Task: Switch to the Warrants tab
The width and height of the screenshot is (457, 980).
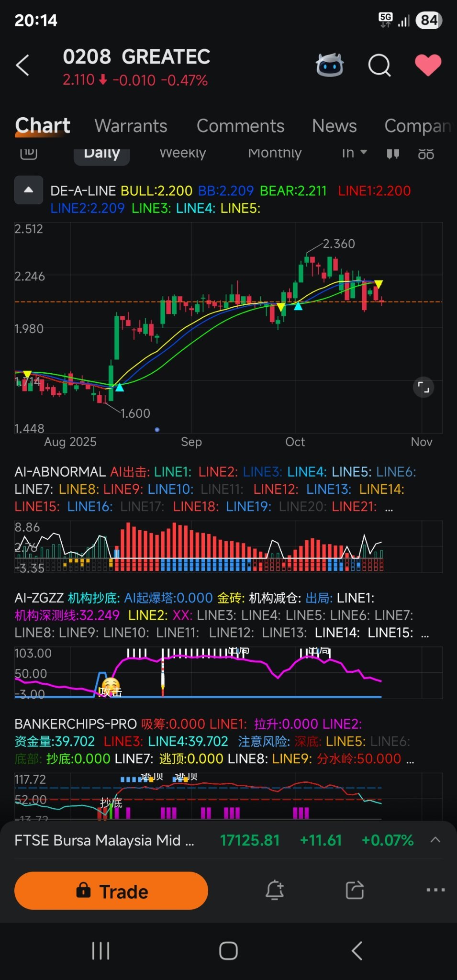Action: tap(131, 126)
